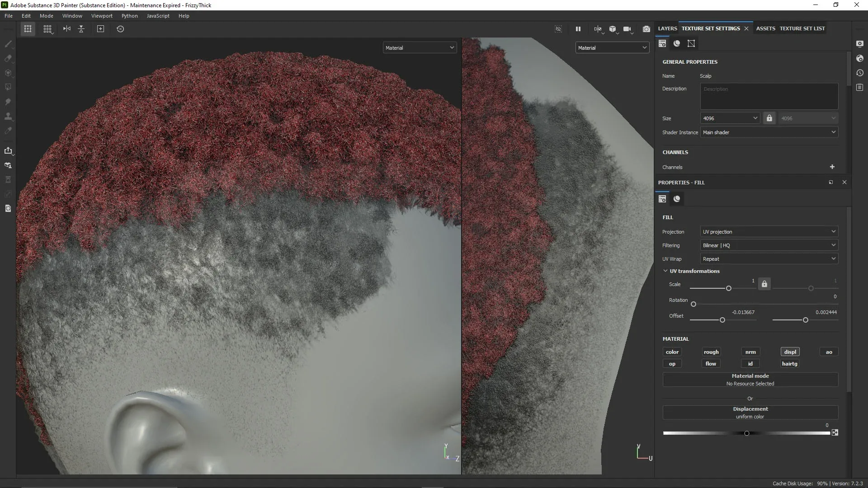Toggle symmetry in the top toolbar
This screenshot has width=868, height=488.
pos(67,29)
